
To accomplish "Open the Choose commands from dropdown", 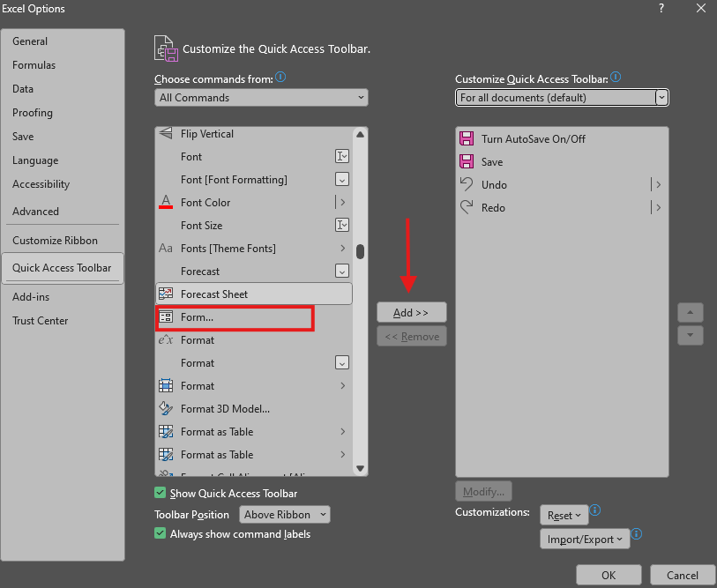I will 261,98.
